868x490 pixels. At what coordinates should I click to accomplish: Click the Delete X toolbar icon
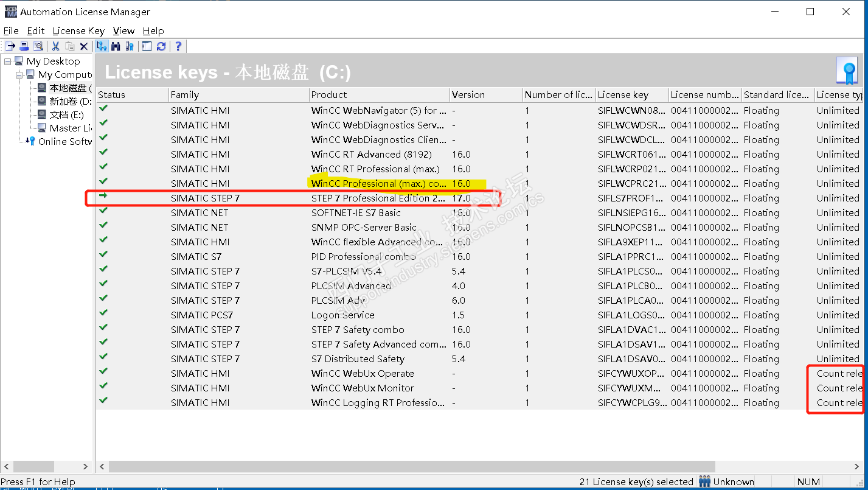click(x=84, y=46)
